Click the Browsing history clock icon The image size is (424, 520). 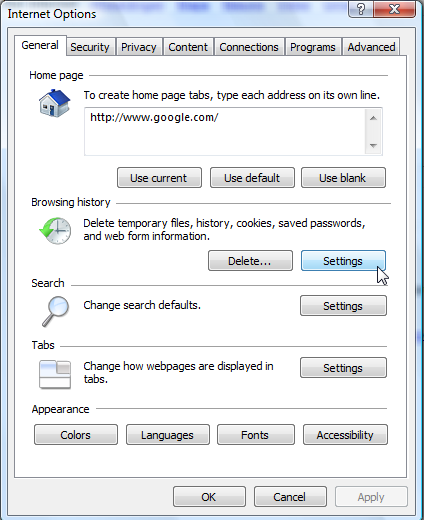pyautogui.click(x=55, y=231)
